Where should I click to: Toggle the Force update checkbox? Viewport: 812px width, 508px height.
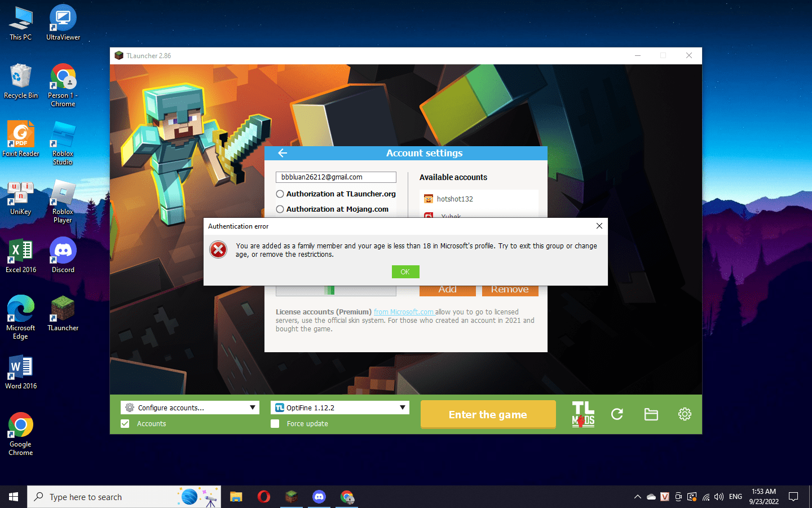[x=275, y=424]
